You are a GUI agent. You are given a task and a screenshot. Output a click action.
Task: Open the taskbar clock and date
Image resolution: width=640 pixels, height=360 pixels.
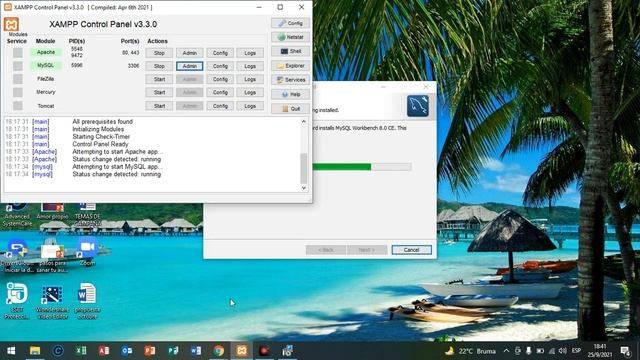click(600, 351)
